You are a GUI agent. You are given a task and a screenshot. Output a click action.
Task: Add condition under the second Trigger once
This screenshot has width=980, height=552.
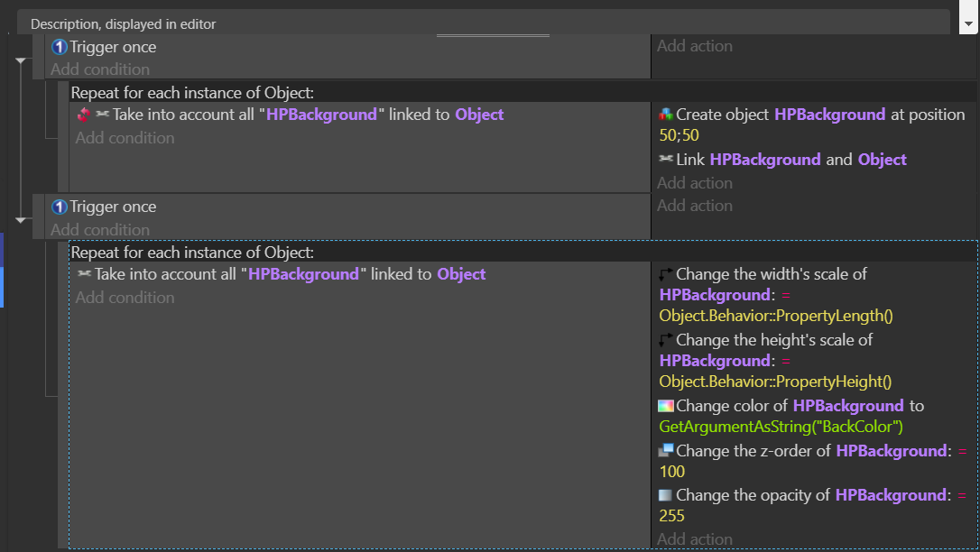coord(100,230)
